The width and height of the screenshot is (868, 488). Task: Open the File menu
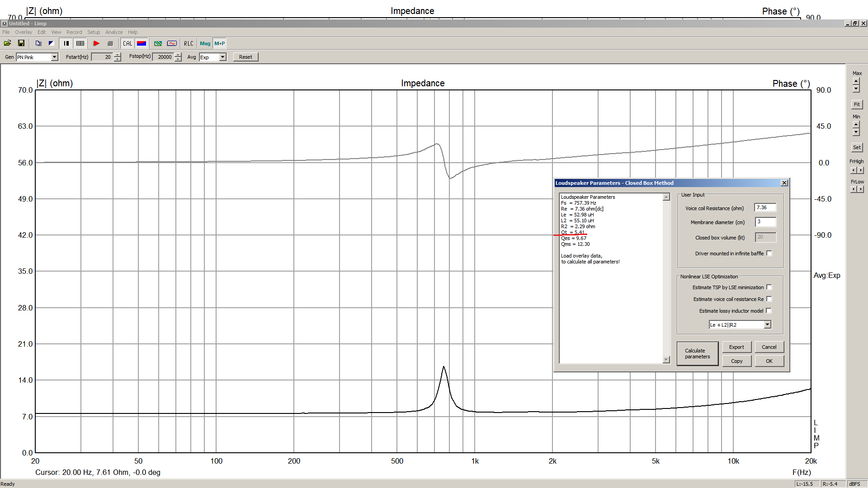click(6, 32)
